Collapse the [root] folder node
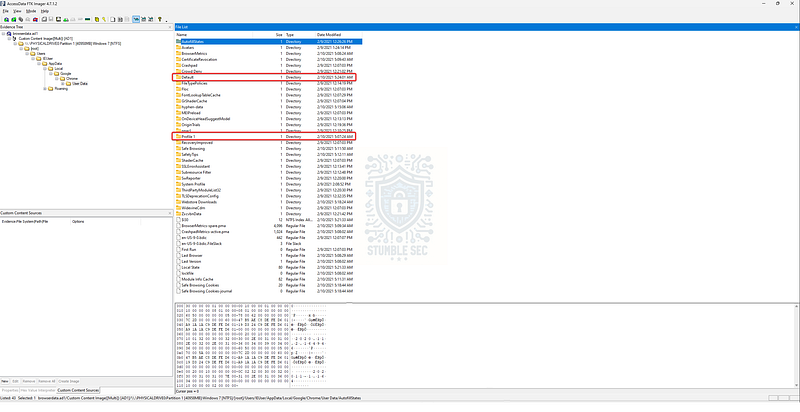This screenshot has width=800, height=412. [21, 49]
